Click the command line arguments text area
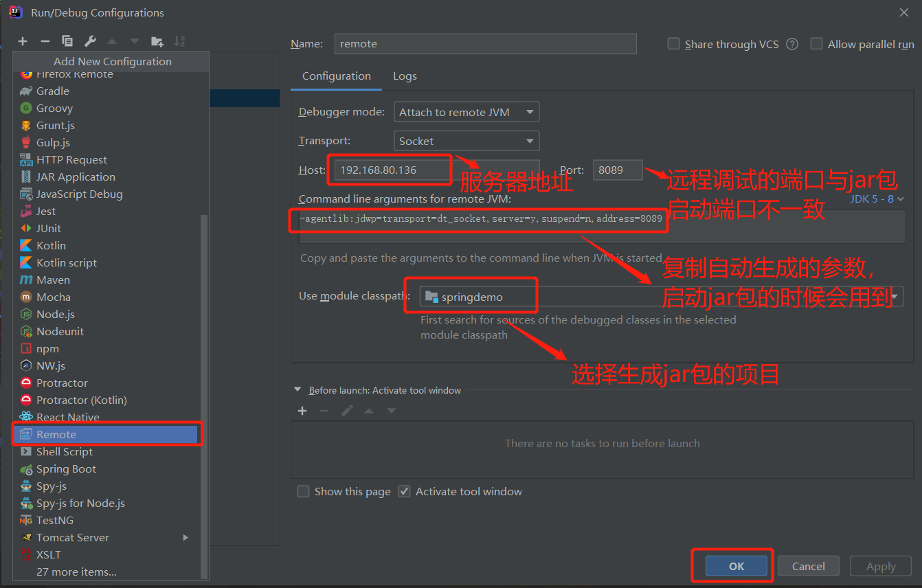The image size is (922, 588). coord(602,227)
